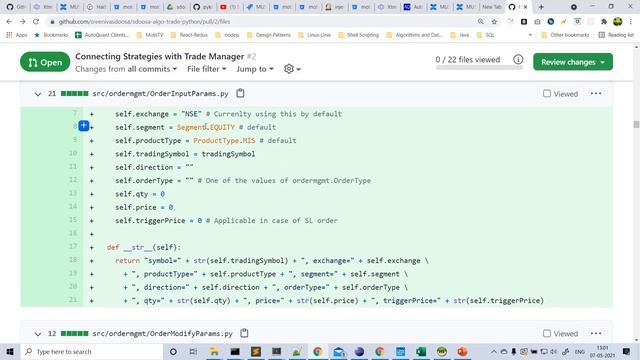Switch to the YouTube browser tab
This screenshot has height=360, width=640.
229,7
